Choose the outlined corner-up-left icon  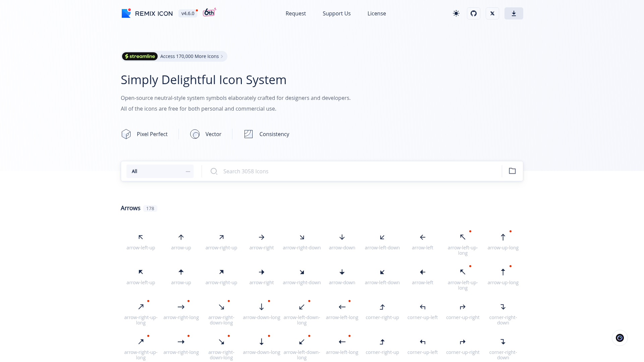point(423,307)
